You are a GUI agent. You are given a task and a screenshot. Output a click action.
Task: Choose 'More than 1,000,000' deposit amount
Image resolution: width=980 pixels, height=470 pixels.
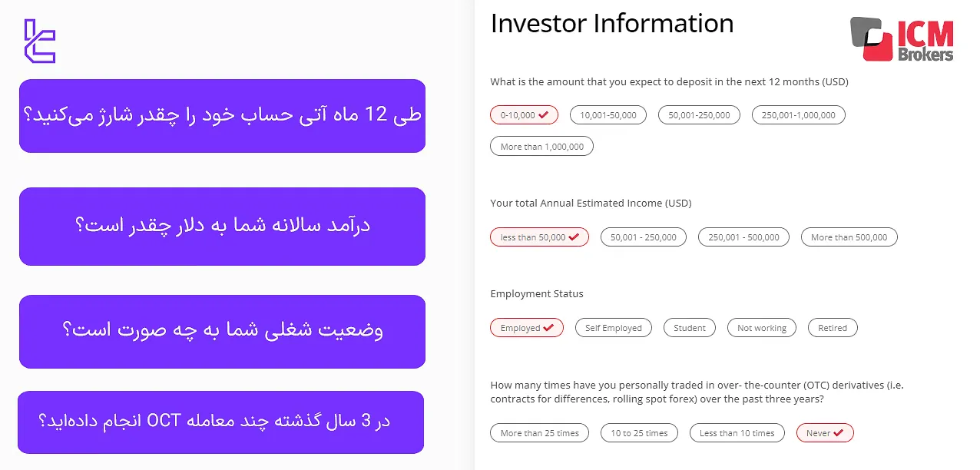[541, 145]
